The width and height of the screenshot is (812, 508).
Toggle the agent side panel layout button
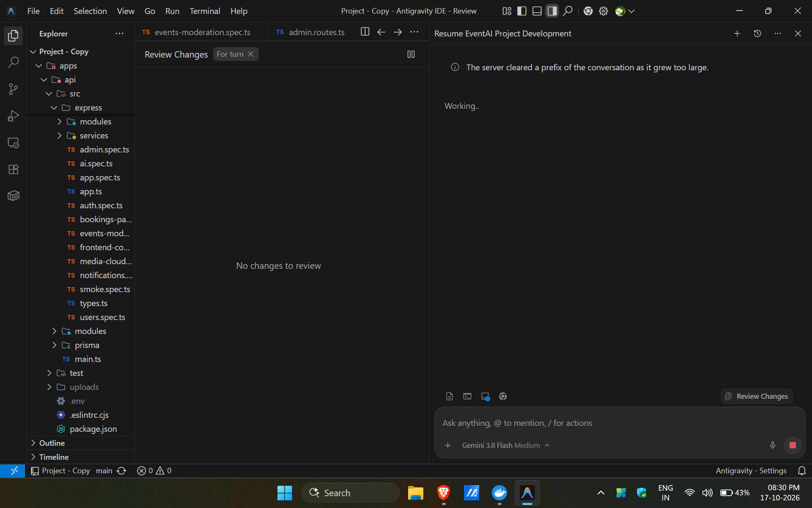(552, 11)
